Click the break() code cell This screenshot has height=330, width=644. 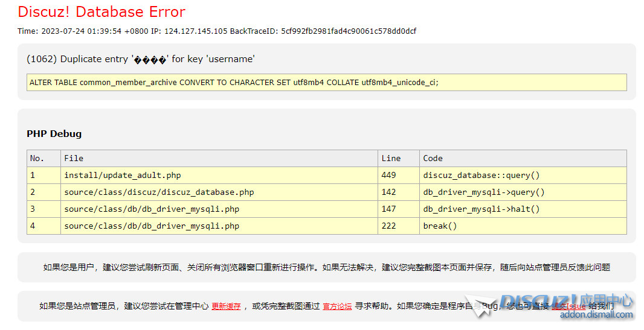click(x=523, y=226)
